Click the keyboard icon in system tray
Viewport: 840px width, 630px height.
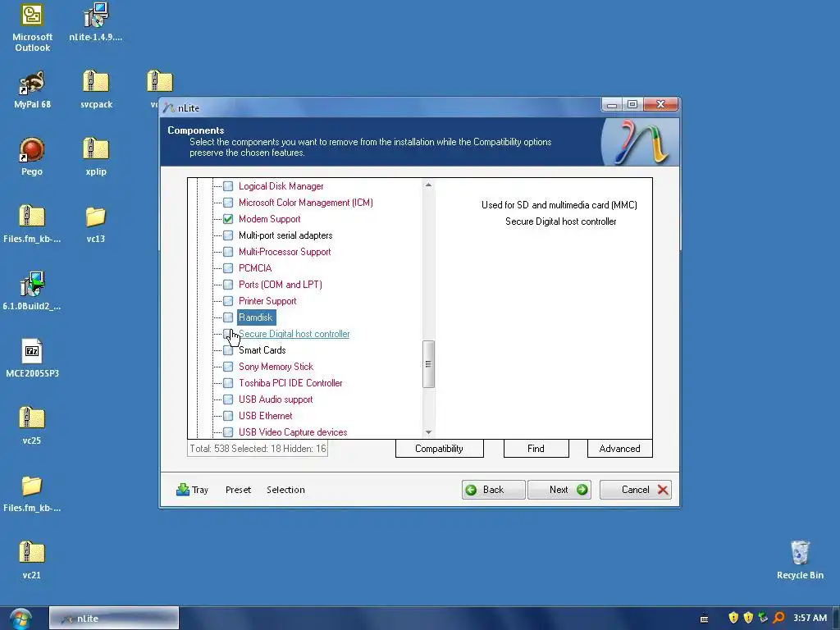click(x=705, y=619)
